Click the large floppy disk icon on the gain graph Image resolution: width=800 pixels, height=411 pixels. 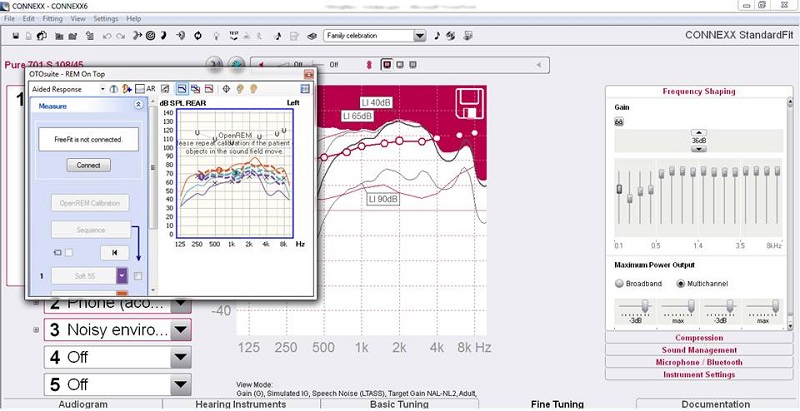[x=470, y=102]
